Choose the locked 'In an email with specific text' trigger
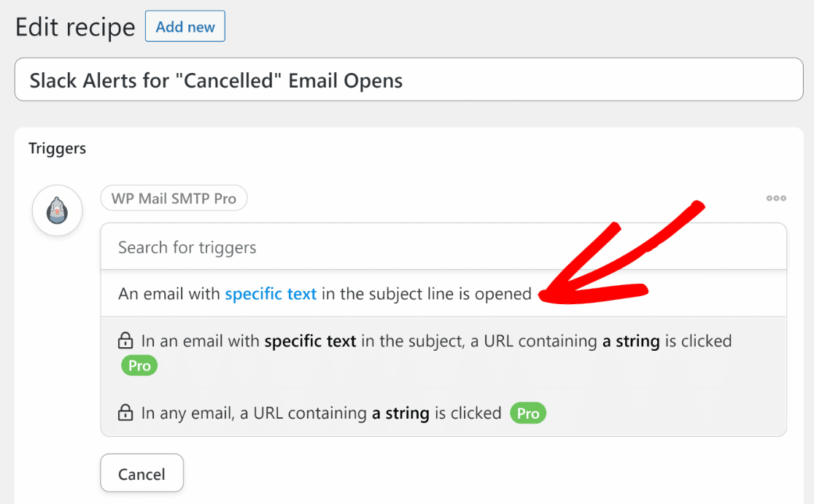Image resolution: width=814 pixels, height=504 pixels. coord(443,353)
